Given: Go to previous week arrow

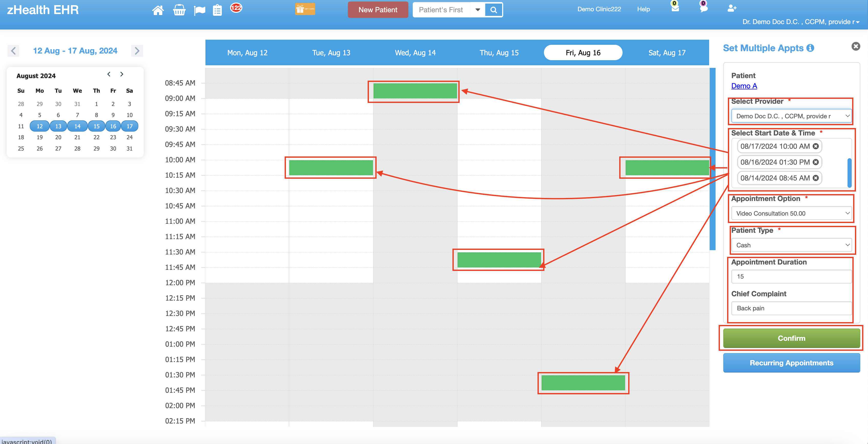Looking at the screenshot, I should click(14, 51).
